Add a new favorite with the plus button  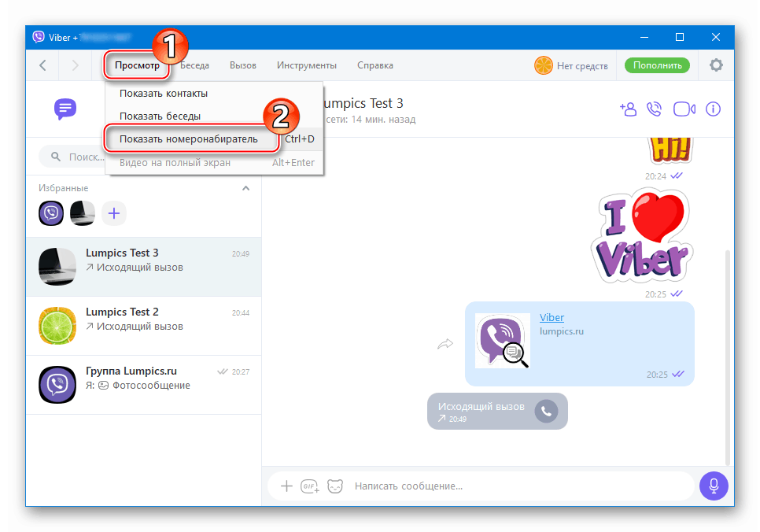(113, 213)
